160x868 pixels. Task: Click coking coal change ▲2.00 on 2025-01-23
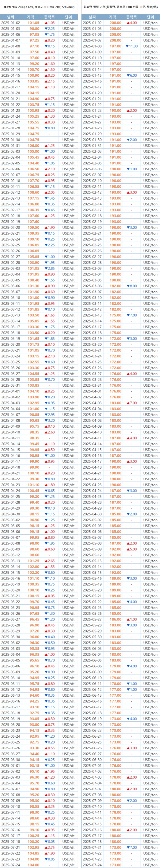tap(132, 110)
